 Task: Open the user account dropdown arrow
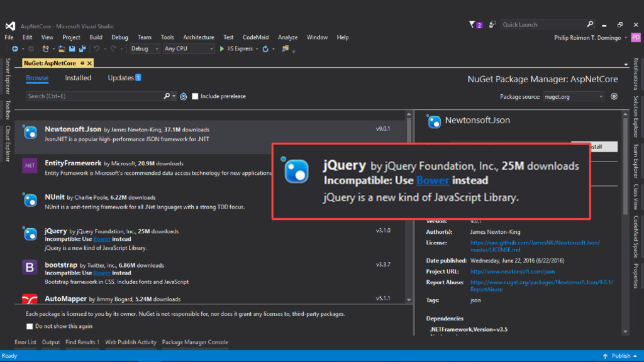click(626, 38)
